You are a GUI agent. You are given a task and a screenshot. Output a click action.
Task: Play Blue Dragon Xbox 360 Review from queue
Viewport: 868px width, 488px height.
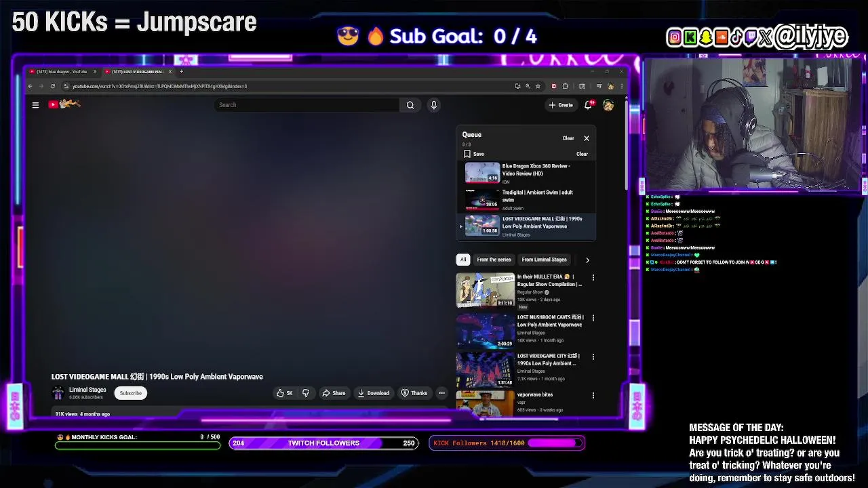pos(527,174)
